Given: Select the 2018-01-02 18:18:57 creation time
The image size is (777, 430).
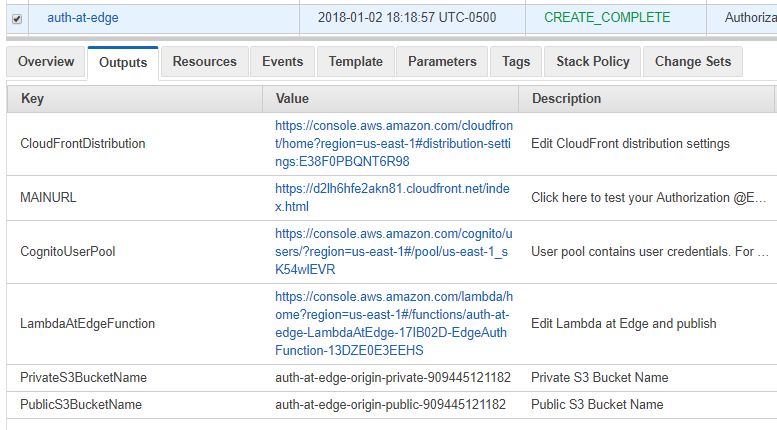Looking at the screenshot, I should tap(407, 18).
